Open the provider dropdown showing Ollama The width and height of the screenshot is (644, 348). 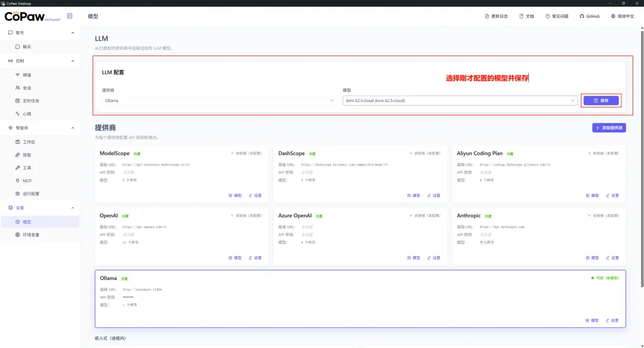(x=219, y=100)
